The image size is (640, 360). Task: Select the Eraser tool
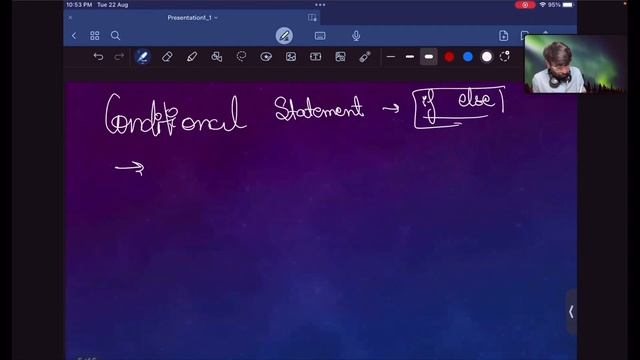point(167,57)
